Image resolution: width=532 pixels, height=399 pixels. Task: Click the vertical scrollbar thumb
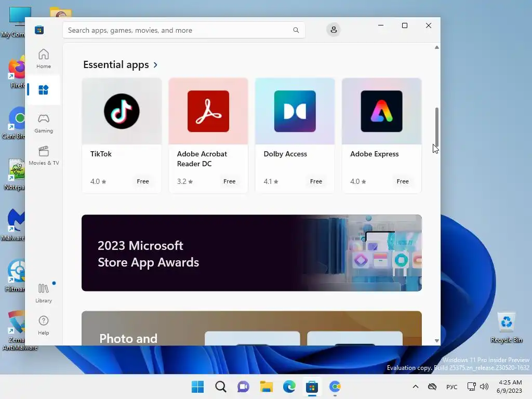pyautogui.click(x=436, y=127)
